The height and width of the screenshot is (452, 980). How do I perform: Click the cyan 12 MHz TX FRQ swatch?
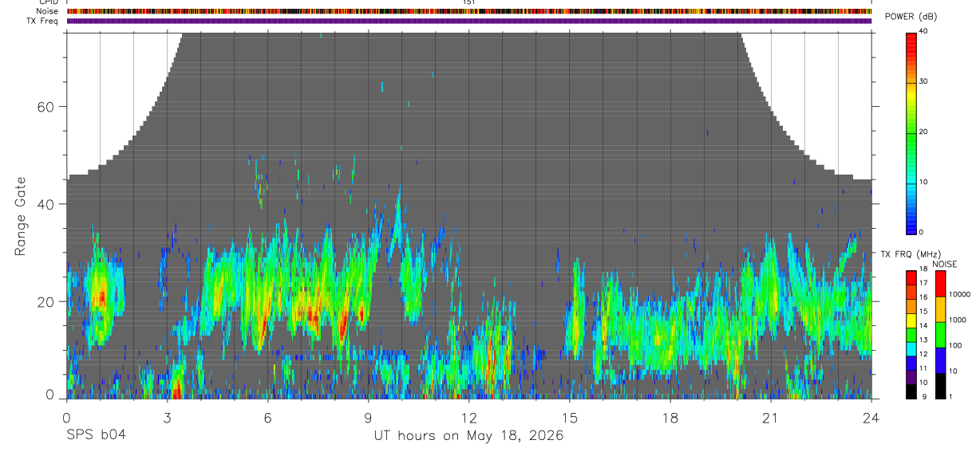point(911,348)
